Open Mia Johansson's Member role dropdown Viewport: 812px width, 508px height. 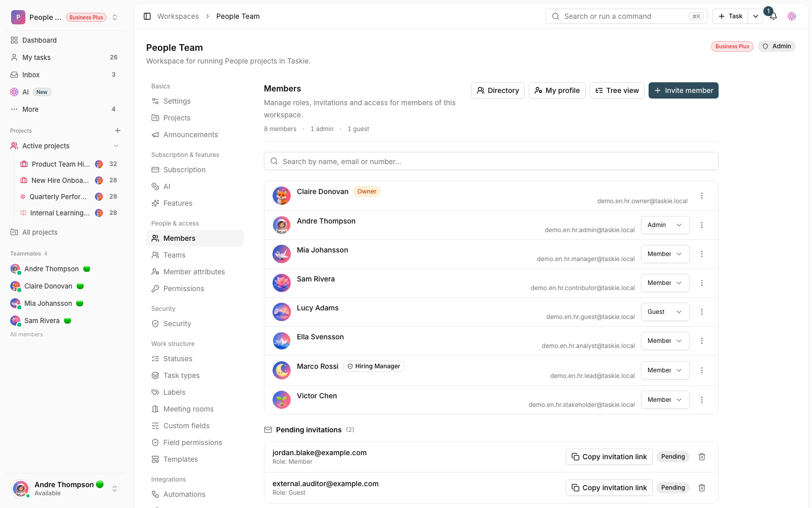click(665, 254)
